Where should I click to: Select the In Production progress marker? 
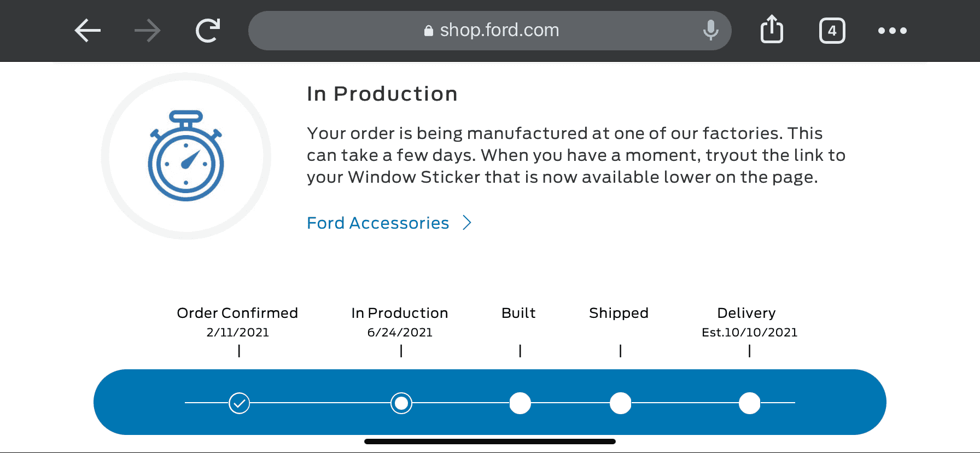pos(401,403)
